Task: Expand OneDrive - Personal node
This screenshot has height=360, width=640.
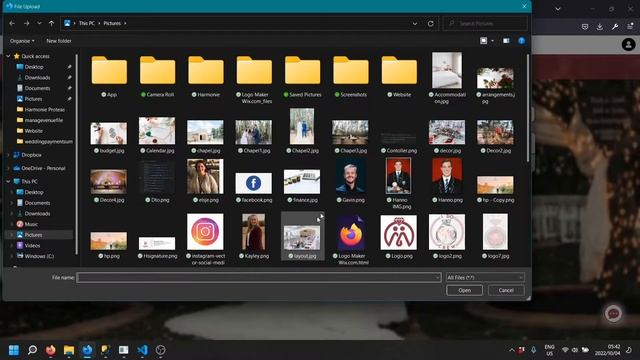Action: pyautogui.click(x=9, y=168)
